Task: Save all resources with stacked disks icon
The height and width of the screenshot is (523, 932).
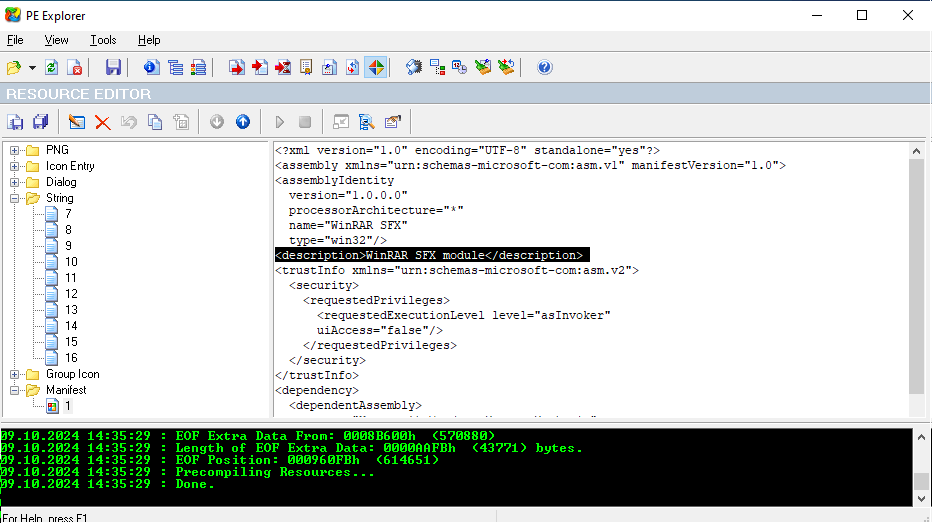Action: tap(40, 122)
